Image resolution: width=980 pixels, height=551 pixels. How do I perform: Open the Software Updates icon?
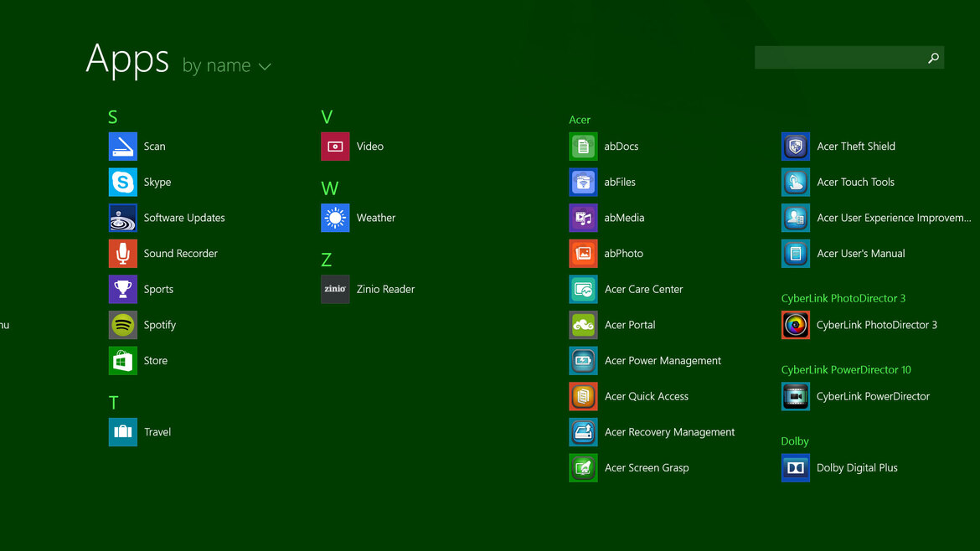(x=122, y=218)
